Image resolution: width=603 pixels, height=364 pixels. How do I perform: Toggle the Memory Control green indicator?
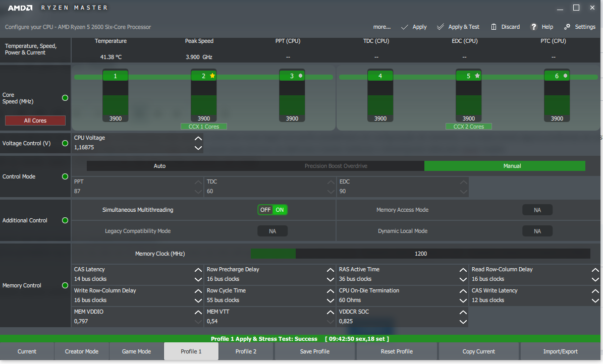pyautogui.click(x=65, y=285)
